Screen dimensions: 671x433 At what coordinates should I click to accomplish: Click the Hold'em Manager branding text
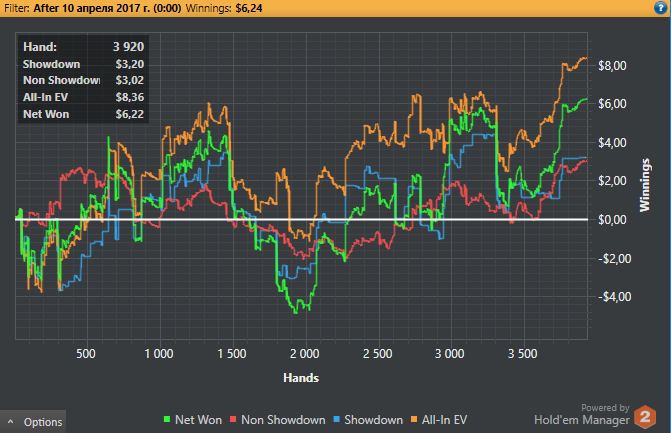click(582, 420)
